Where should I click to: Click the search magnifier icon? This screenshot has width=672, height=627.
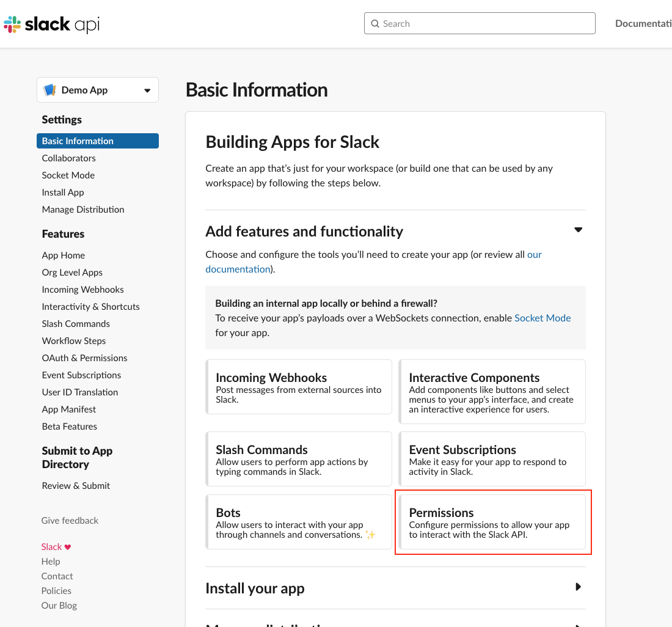tap(375, 23)
